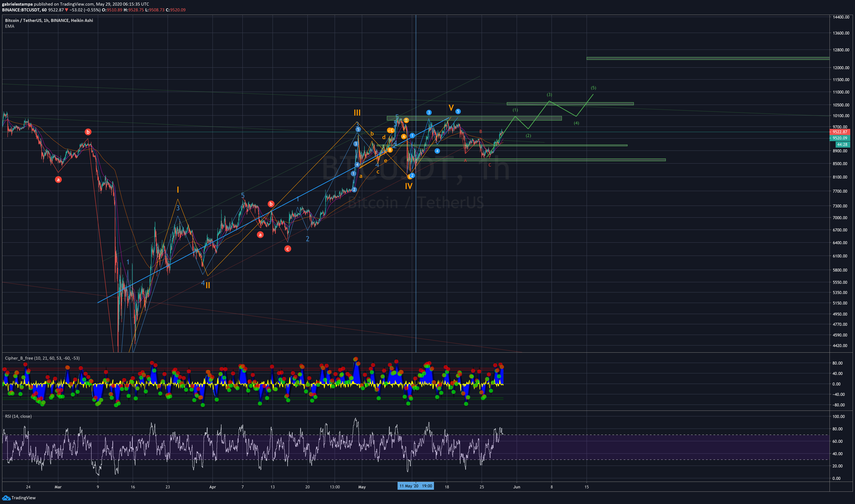Select the green target zone near 12400
Viewport: 855px width, 504px height.
coord(708,58)
